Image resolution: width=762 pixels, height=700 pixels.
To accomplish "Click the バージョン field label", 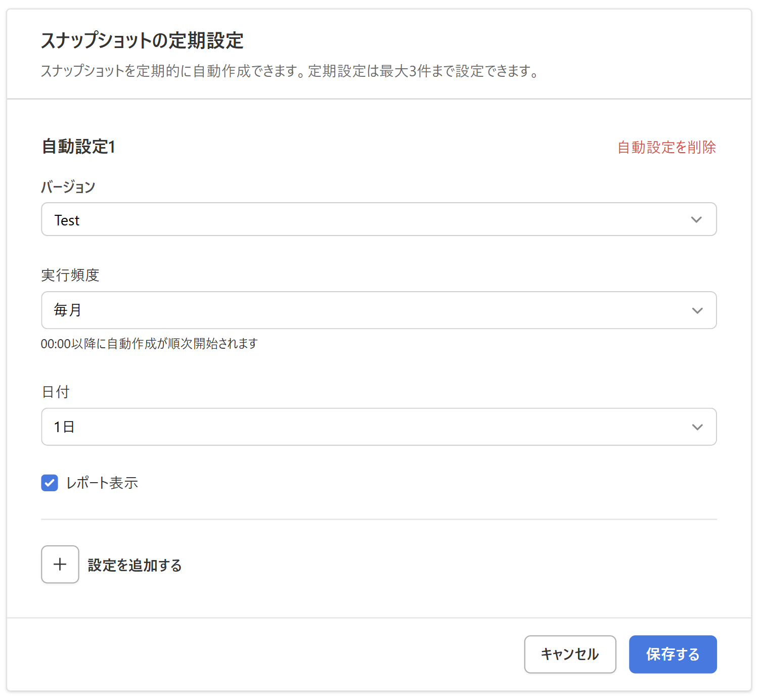I will pyautogui.click(x=68, y=187).
